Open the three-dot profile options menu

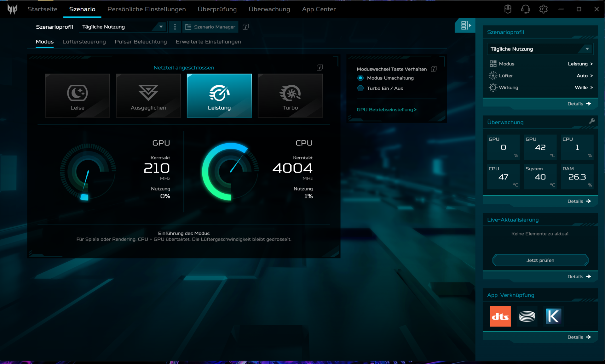click(x=175, y=27)
